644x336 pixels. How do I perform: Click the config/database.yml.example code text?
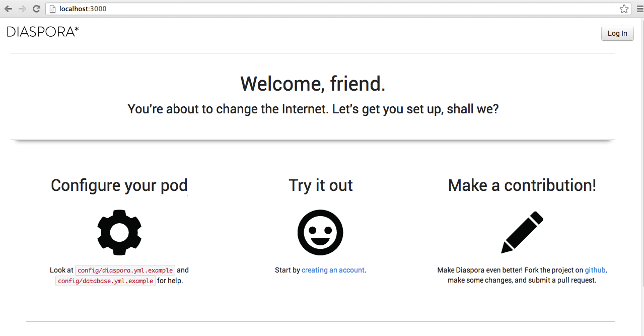click(105, 281)
